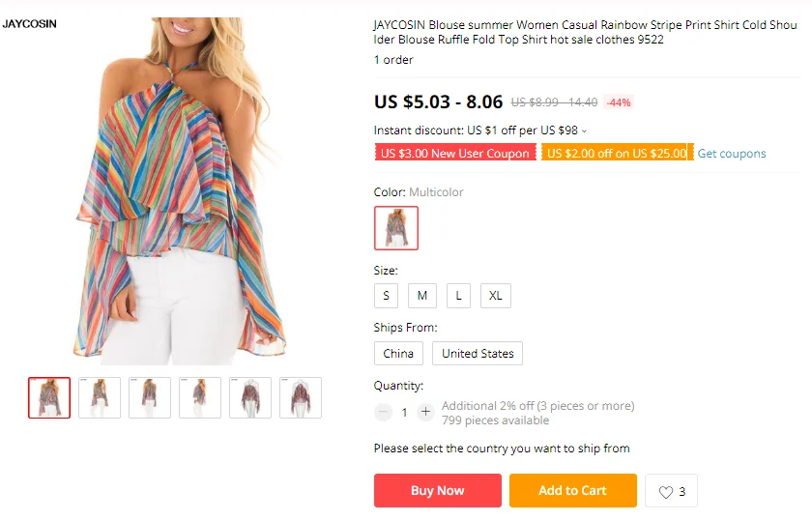The width and height of the screenshot is (812, 521).
Task: Click the Add to Cart button
Action: (572, 490)
